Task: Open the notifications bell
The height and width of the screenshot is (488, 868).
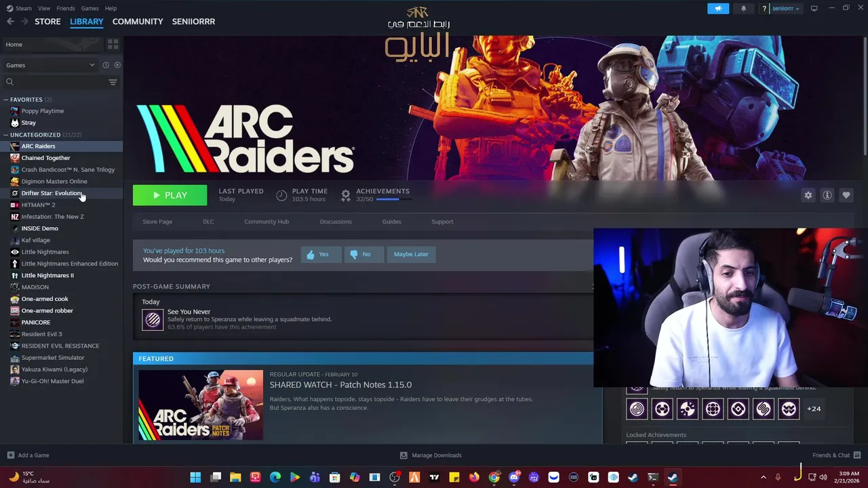Action: (x=743, y=8)
